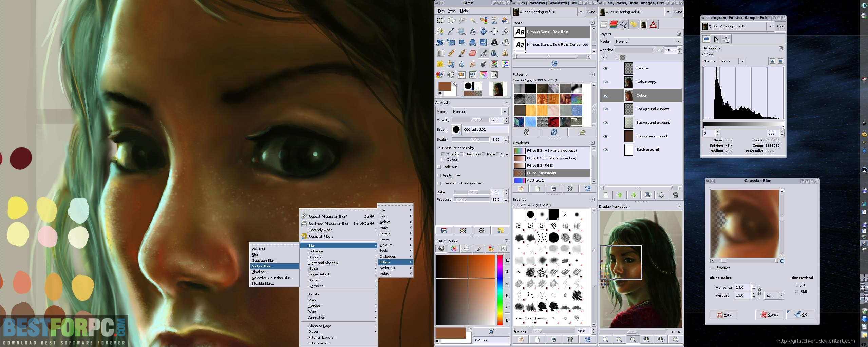Viewport: 868px width, 347px height.
Task: Open image selector in the Histogram dock
Action: click(738, 26)
